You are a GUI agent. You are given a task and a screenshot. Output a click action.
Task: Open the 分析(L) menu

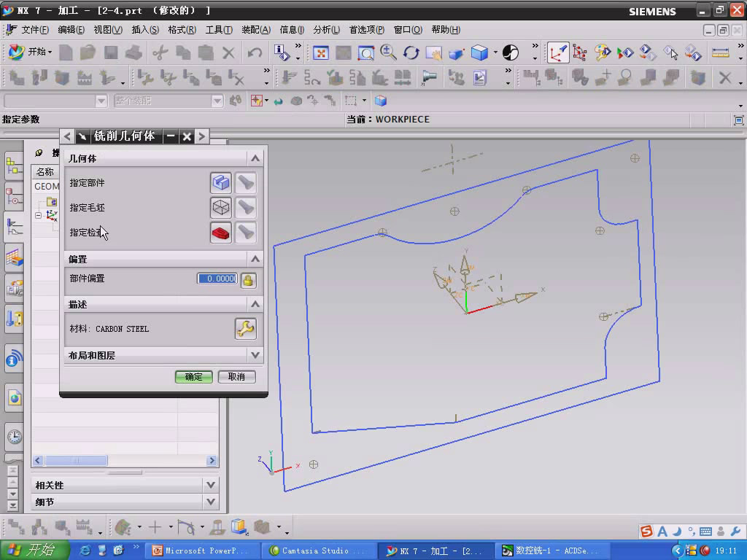[326, 30]
